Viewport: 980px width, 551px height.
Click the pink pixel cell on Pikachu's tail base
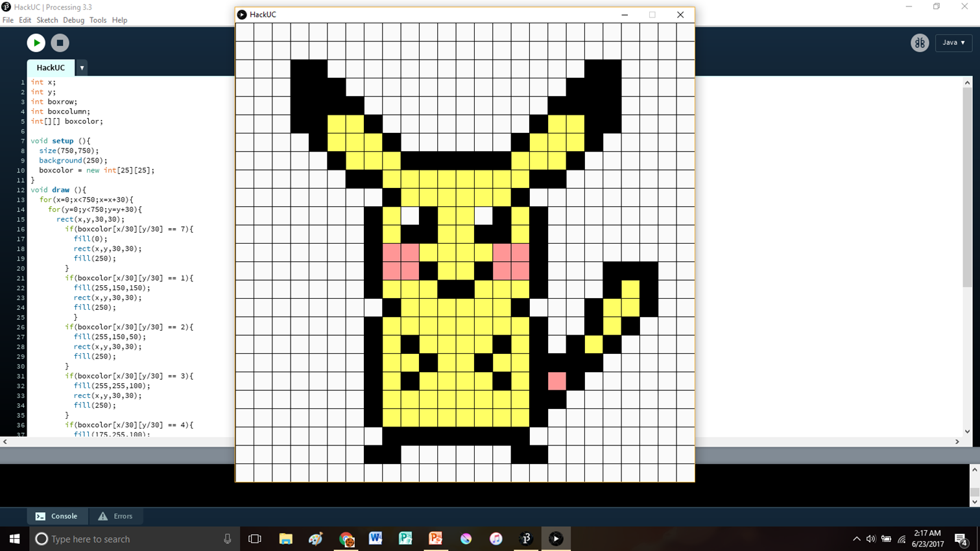[557, 381]
